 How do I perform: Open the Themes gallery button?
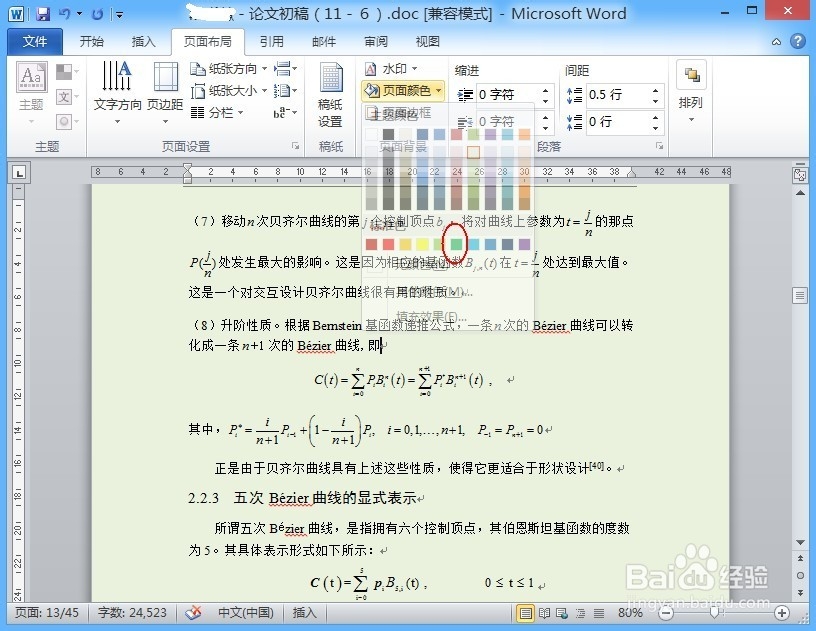[x=31, y=94]
